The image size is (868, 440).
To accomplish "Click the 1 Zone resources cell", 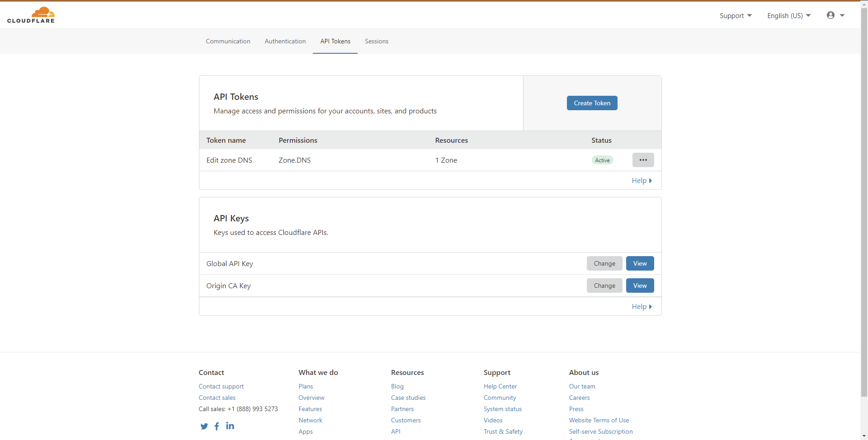I will tap(446, 160).
